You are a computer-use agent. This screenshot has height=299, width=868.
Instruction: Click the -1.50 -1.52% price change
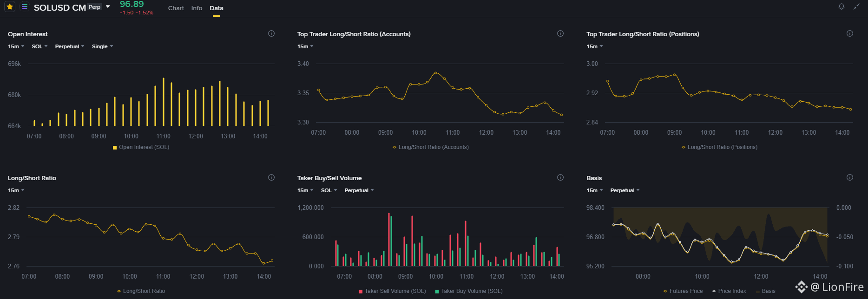pos(137,13)
